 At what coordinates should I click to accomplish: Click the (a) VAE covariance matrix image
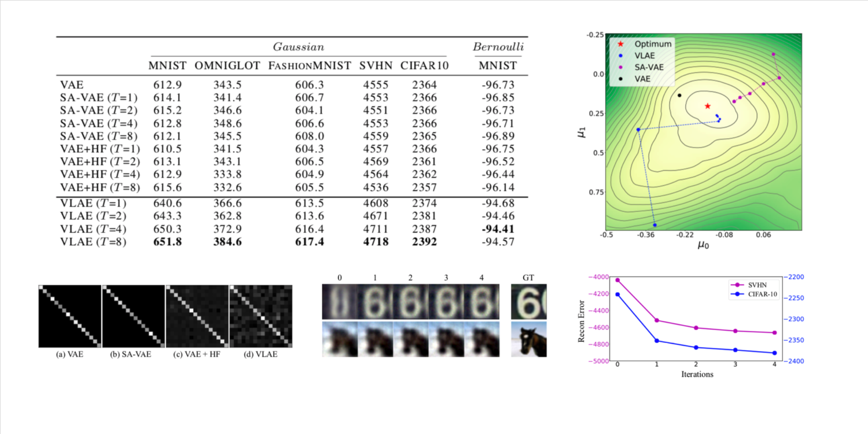(70, 316)
